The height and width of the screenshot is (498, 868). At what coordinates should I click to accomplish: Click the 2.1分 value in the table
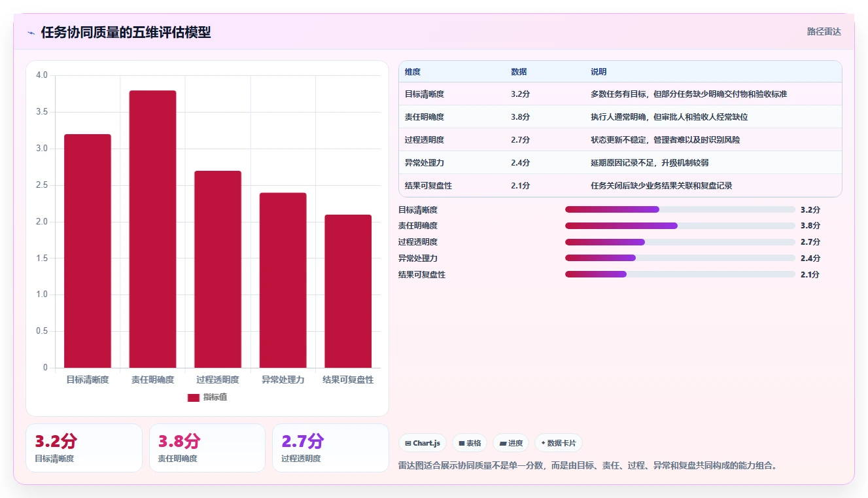point(521,186)
